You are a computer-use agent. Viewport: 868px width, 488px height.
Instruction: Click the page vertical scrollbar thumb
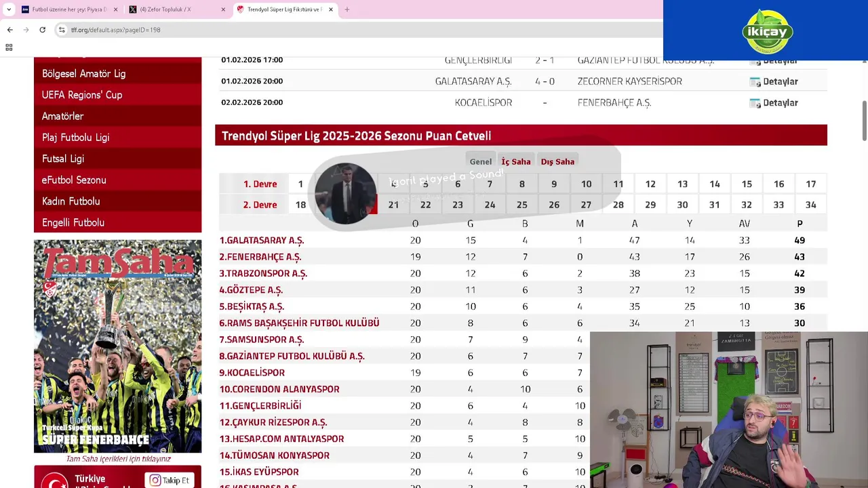tap(864, 121)
